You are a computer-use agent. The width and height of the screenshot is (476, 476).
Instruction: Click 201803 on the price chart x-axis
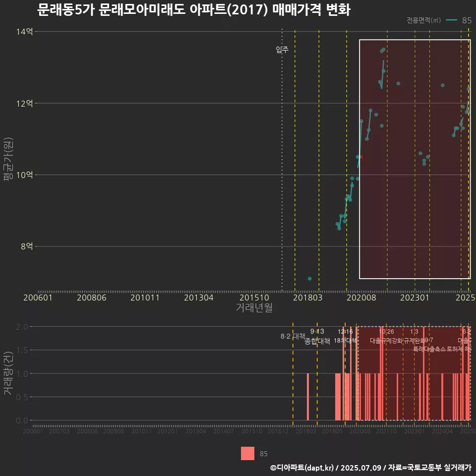tap(308, 297)
